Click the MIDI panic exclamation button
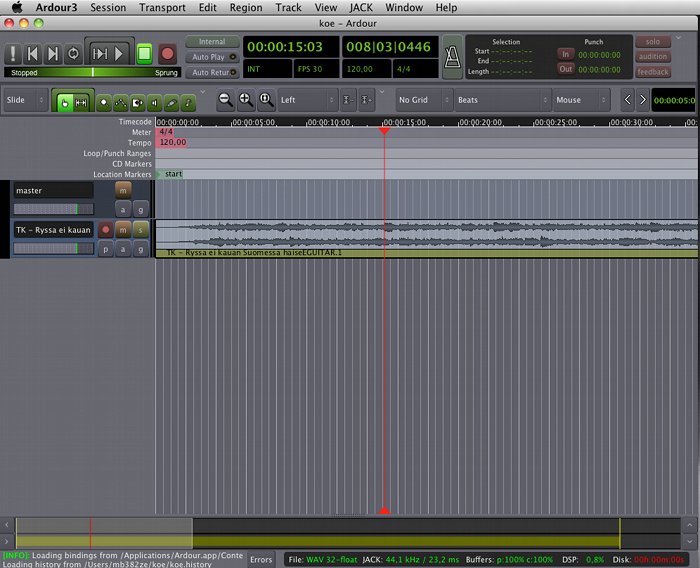Viewport: 700px width, 568px height. (x=12, y=54)
